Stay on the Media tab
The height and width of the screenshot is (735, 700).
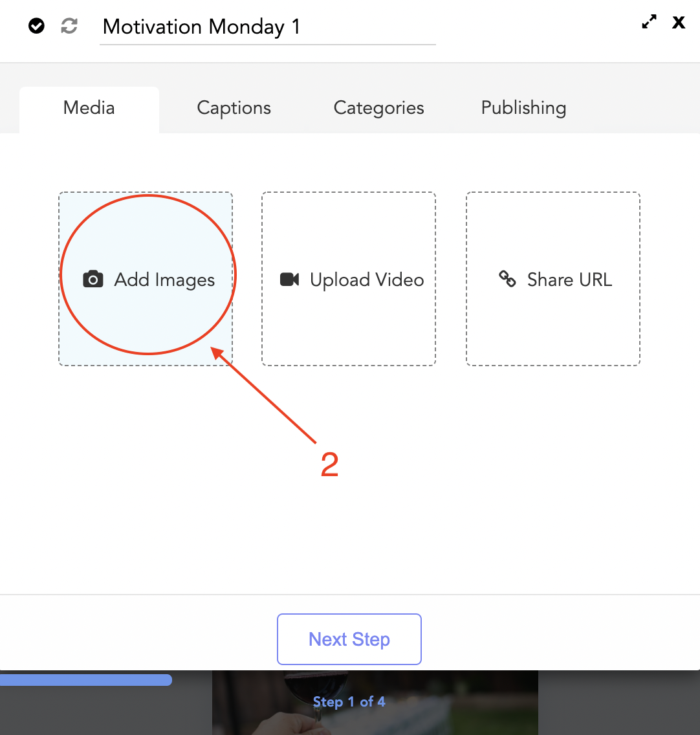click(89, 109)
